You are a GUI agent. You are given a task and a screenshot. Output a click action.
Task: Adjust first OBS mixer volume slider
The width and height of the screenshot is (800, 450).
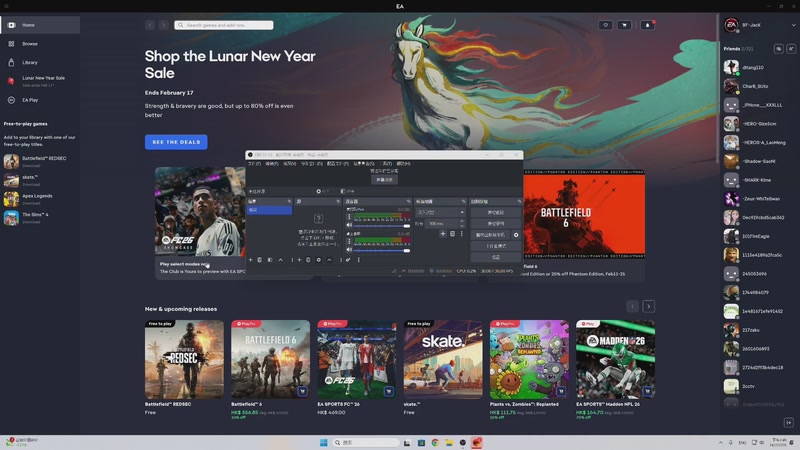point(381,226)
